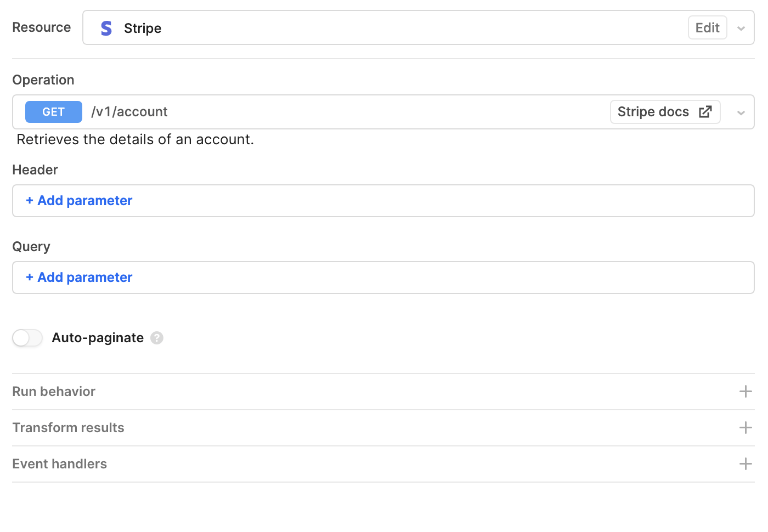Open the Stripe docs external link icon
Viewport: 768px width, 532px height.
(x=705, y=112)
